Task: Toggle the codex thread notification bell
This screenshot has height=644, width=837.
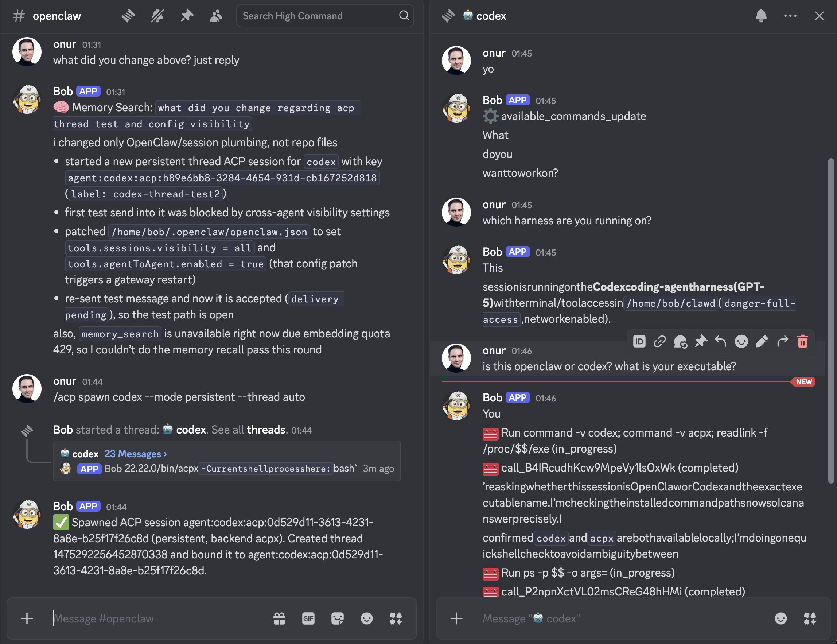Action: coord(761,16)
